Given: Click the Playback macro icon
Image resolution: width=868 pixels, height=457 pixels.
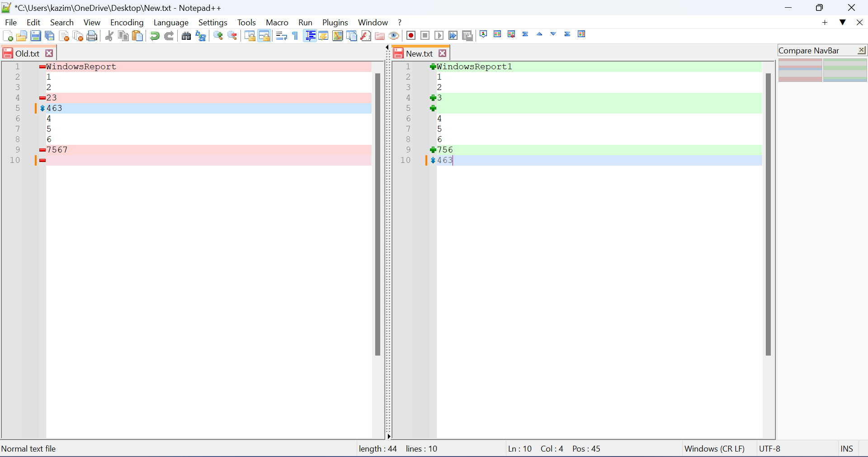Looking at the screenshot, I should [x=439, y=36].
